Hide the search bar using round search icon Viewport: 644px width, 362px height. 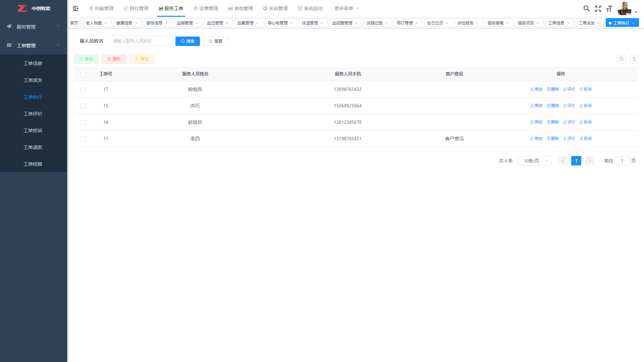[621, 59]
